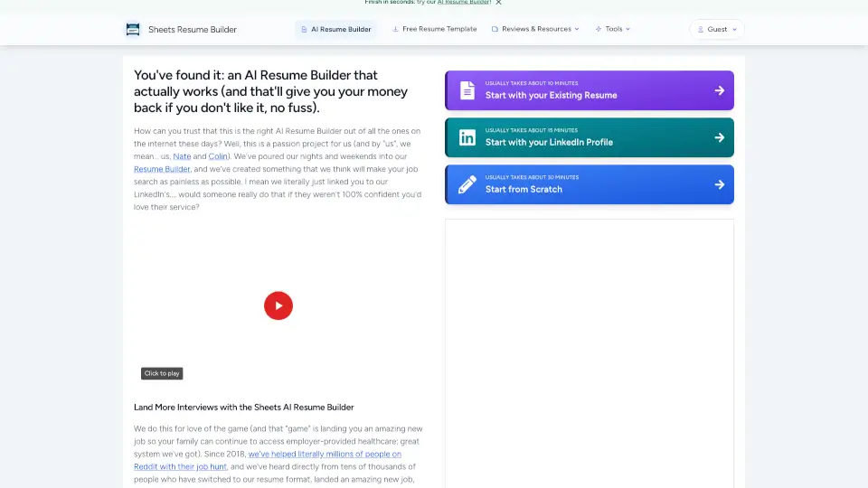The image size is (868, 488).
Task: Open the Guest account dropdown
Action: [717, 29]
